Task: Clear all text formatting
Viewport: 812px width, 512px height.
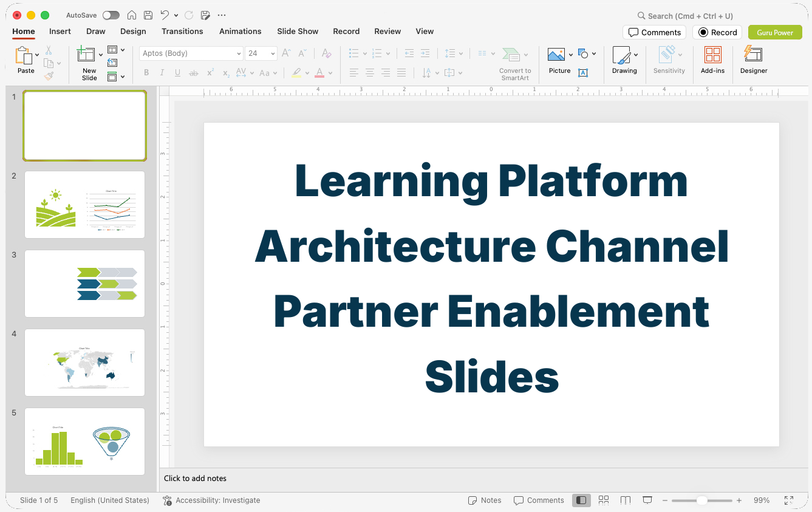Action: (326, 53)
